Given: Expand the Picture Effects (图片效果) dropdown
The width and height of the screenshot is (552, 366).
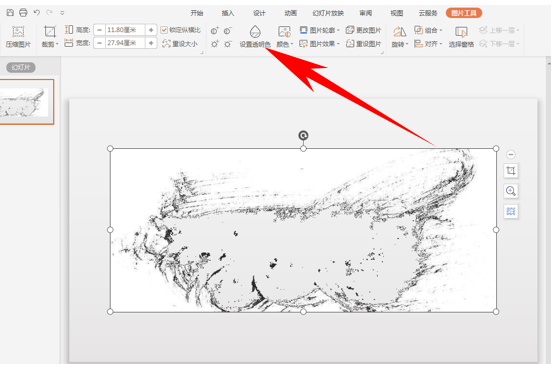Looking at the screenshot, I should (x=319, y=44).
